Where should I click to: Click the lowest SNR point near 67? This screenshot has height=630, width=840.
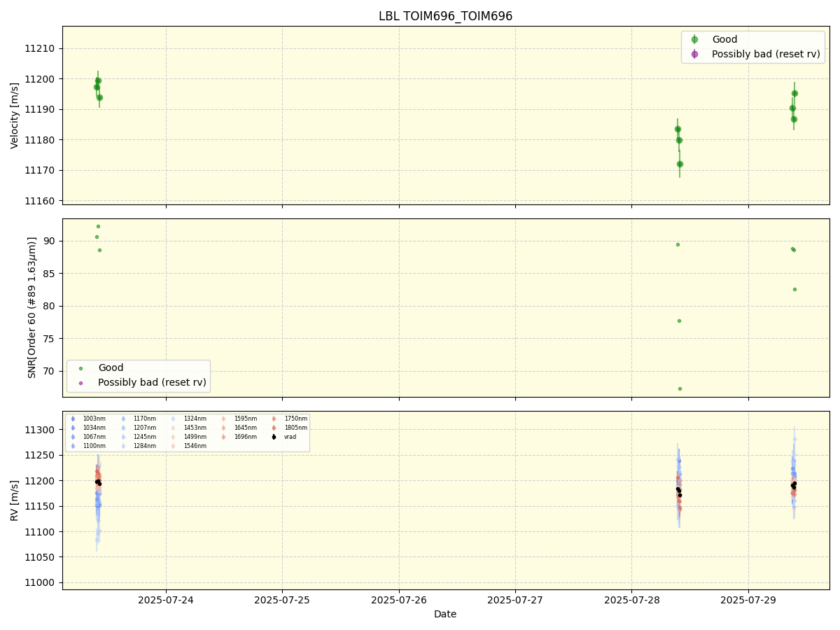click(x=680, y=388)
